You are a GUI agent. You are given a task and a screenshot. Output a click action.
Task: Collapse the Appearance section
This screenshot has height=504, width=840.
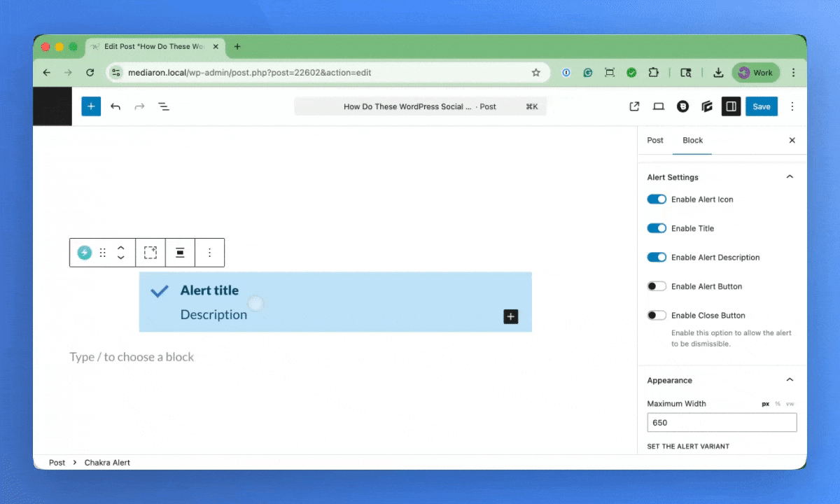[790, 380]
